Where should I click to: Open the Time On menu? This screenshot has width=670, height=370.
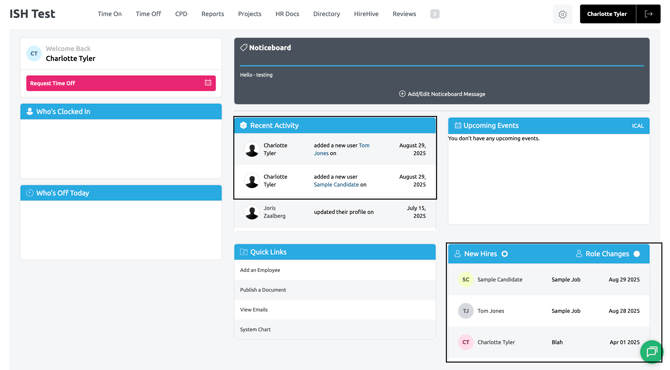click(110, 14)
